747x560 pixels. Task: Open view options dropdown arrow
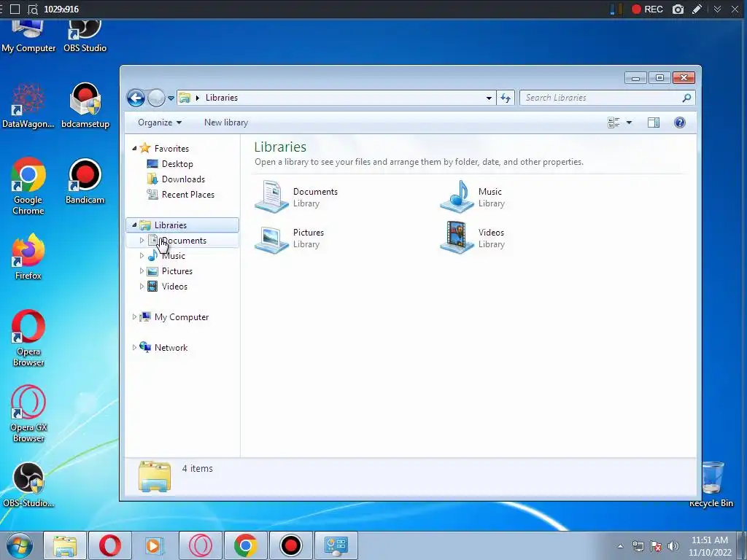(629, 122)
